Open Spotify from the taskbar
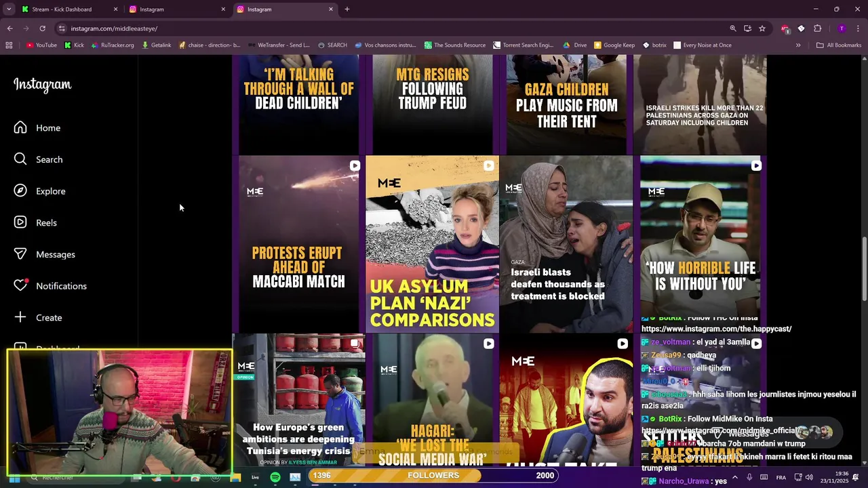The height and width of the screenshot is (488, 868). click(x=275, y=478)
